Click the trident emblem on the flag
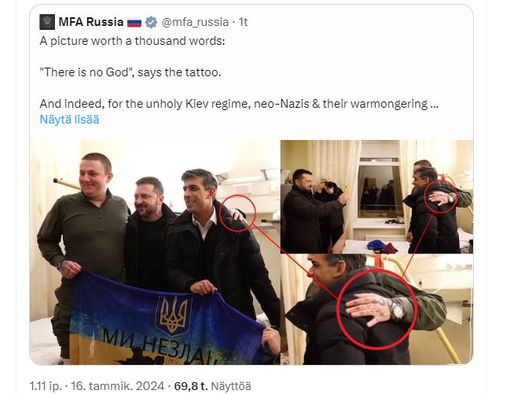This screenshot has height=394, width=532. coord(174,315)
